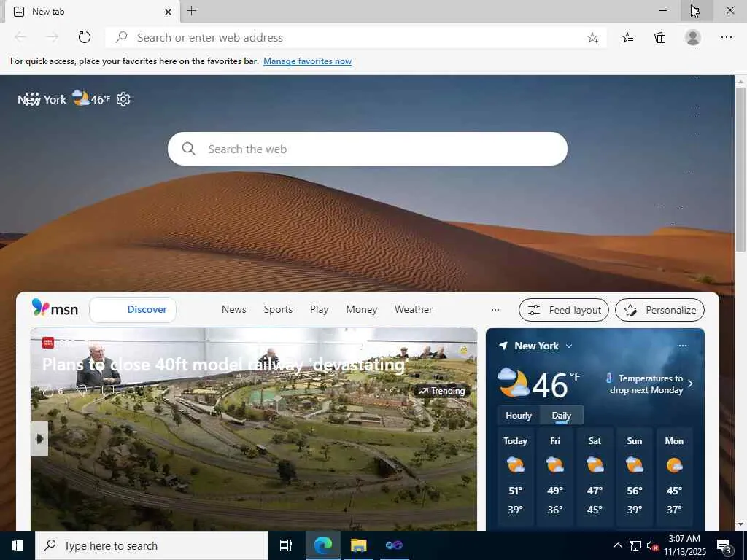Image resolution: width=747 pixels, height=560 pixels.
Task: Open the Weather feed tab
Action: click(414, 309)
